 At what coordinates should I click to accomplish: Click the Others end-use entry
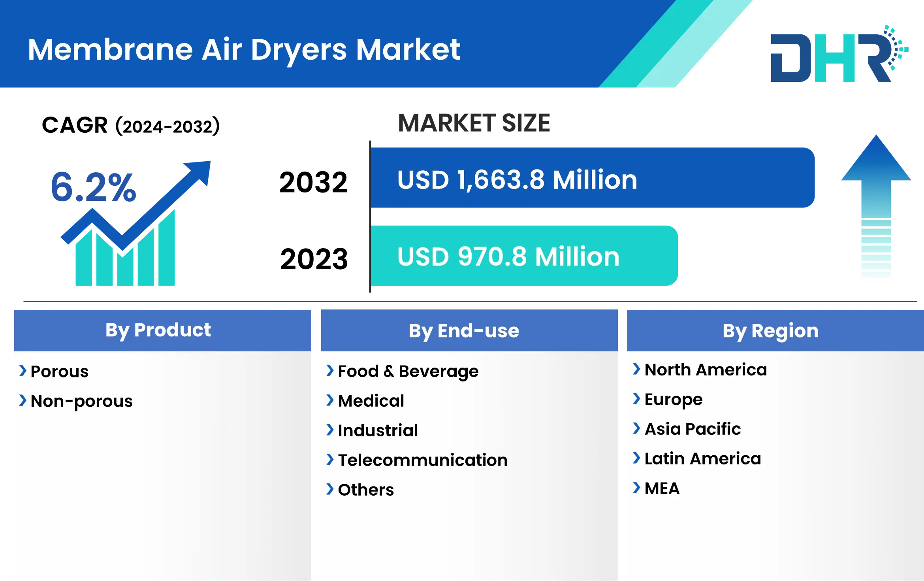click(366, 490)
